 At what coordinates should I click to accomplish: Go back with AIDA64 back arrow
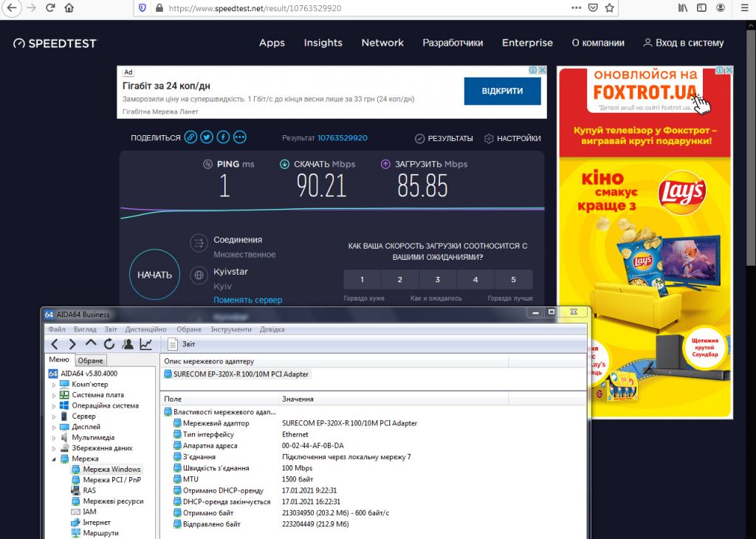coord(55,344)
